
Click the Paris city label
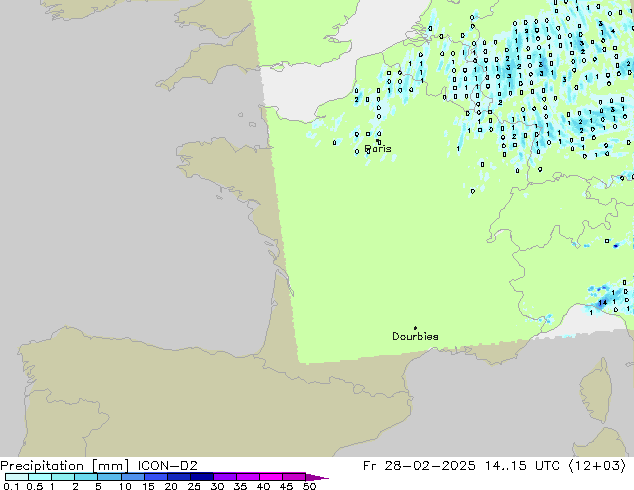378,149
